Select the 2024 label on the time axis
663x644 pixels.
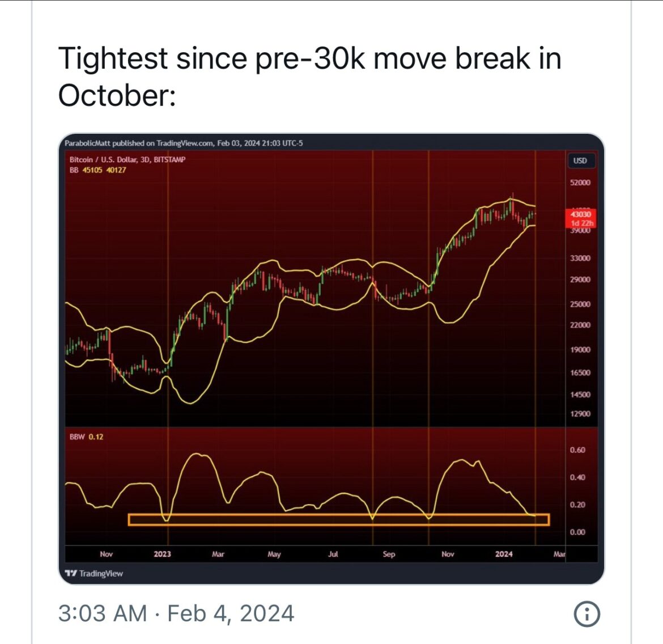pos(504,554)
